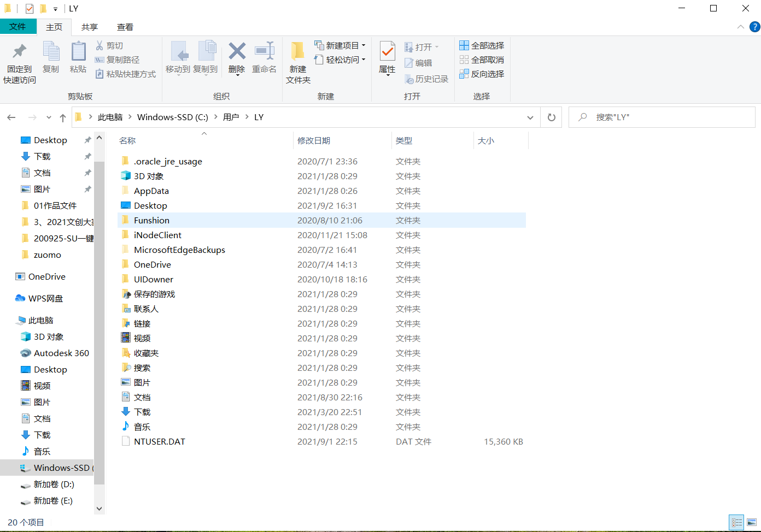Open 新加卷 (D:) drive
This screenshot has width=761, height=532.
point(54,484)
